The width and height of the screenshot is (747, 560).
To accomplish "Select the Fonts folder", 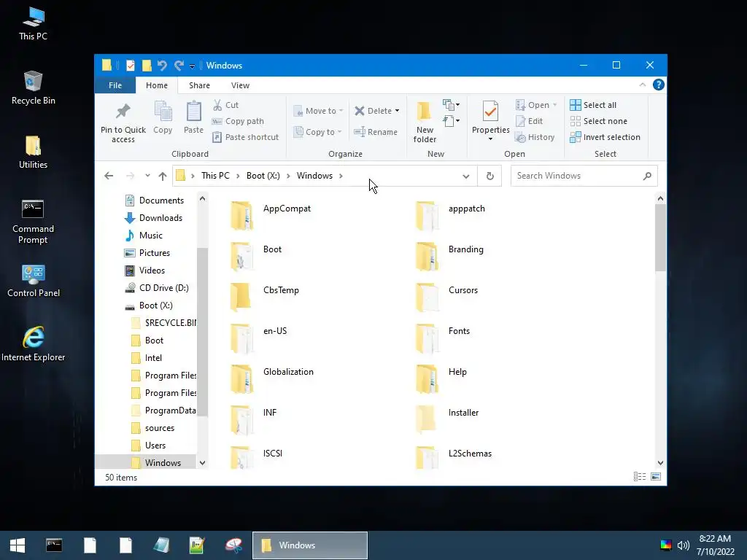I will tap(441, 338).
